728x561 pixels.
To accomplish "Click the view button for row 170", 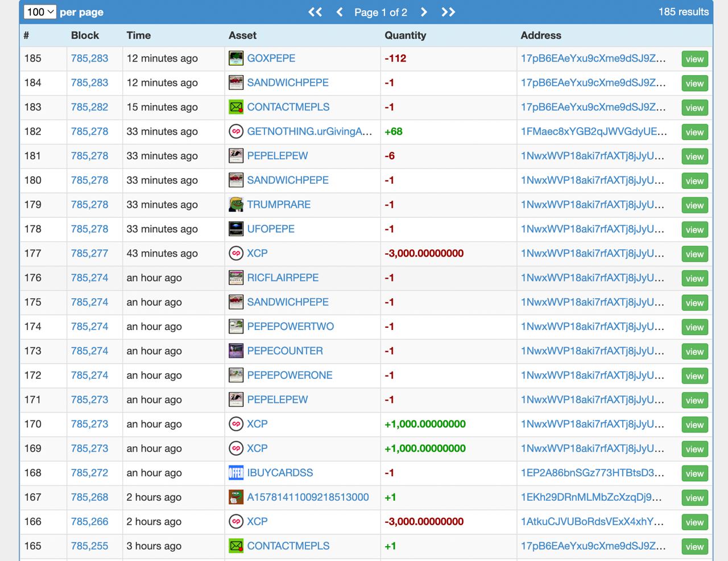I will (x=694, y=425).
